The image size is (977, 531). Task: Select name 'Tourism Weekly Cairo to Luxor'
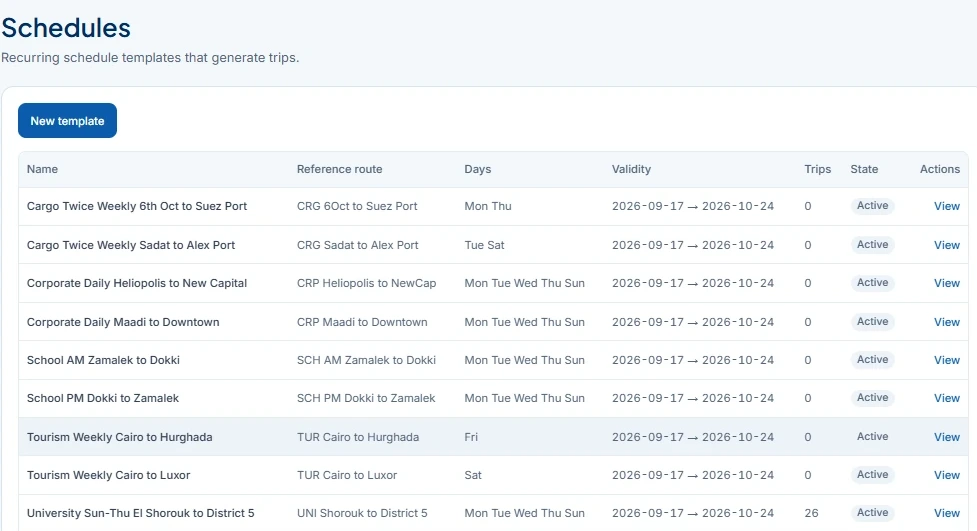(x=108, y=475)
